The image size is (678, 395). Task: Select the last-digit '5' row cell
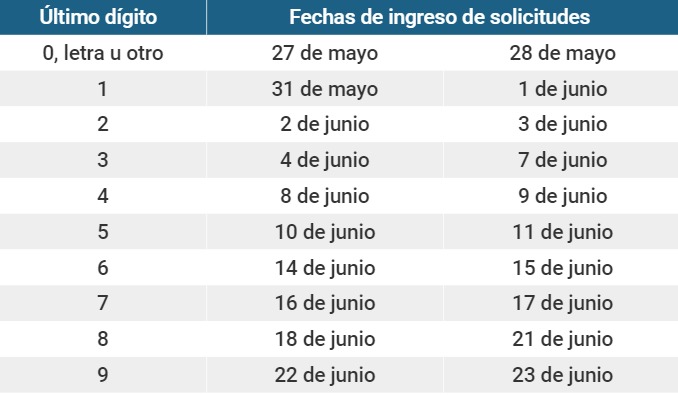tap(103, 232)
